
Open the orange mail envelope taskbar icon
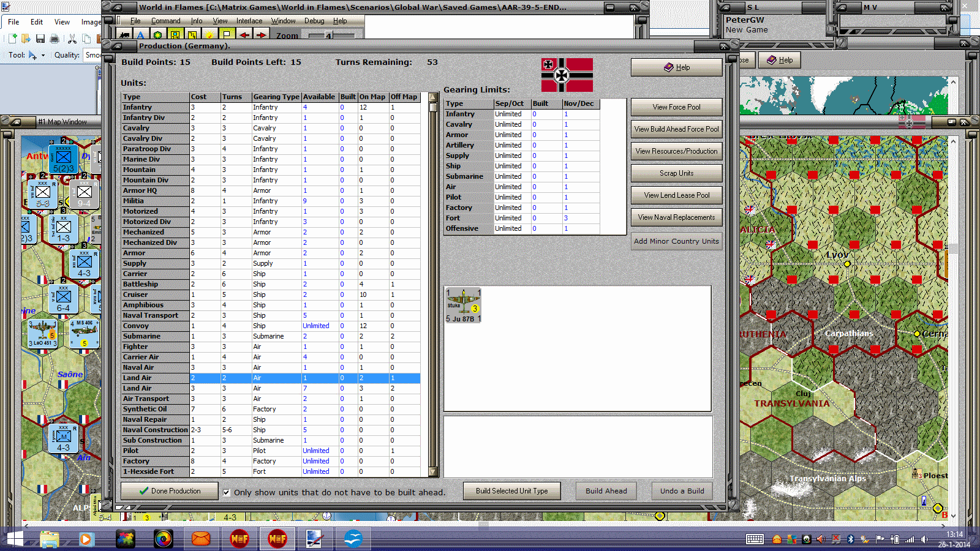pyautogui.click(x=201, y=539)
